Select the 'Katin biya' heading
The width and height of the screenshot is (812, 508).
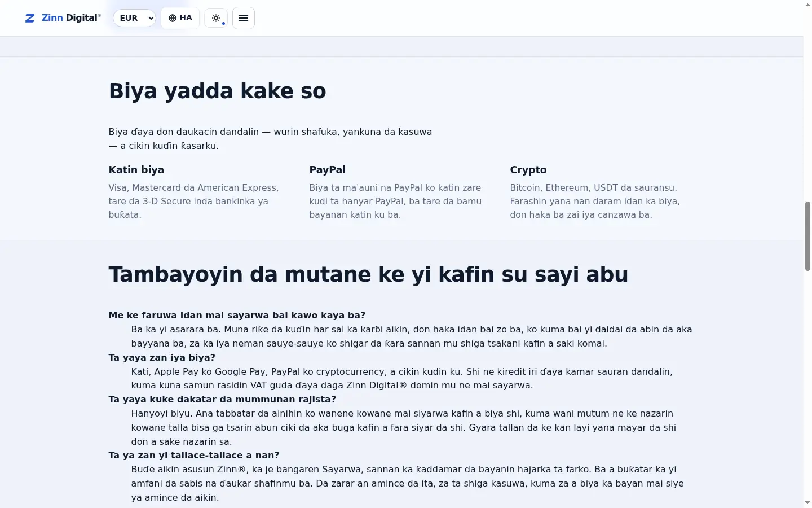[x=136, y=170]
